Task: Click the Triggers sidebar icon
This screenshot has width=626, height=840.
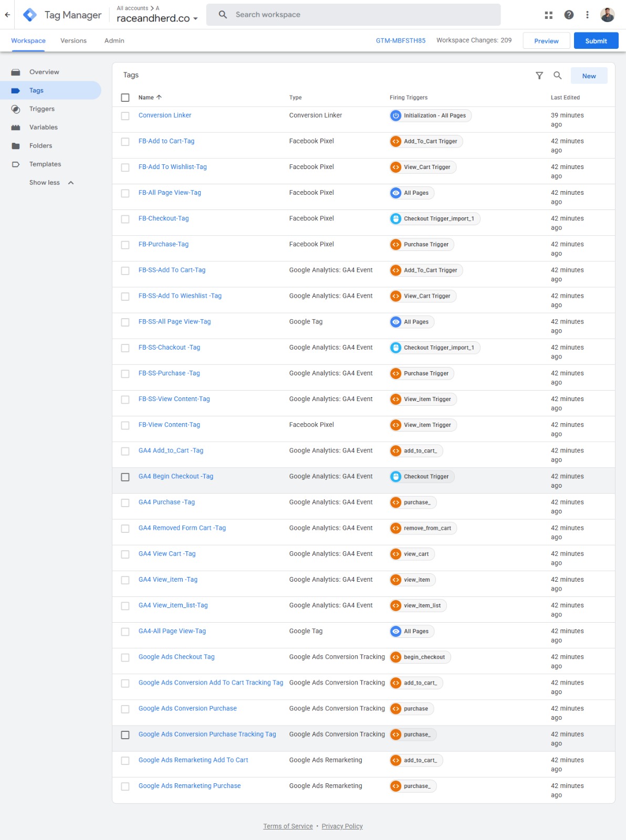Action: pos(16,109)
